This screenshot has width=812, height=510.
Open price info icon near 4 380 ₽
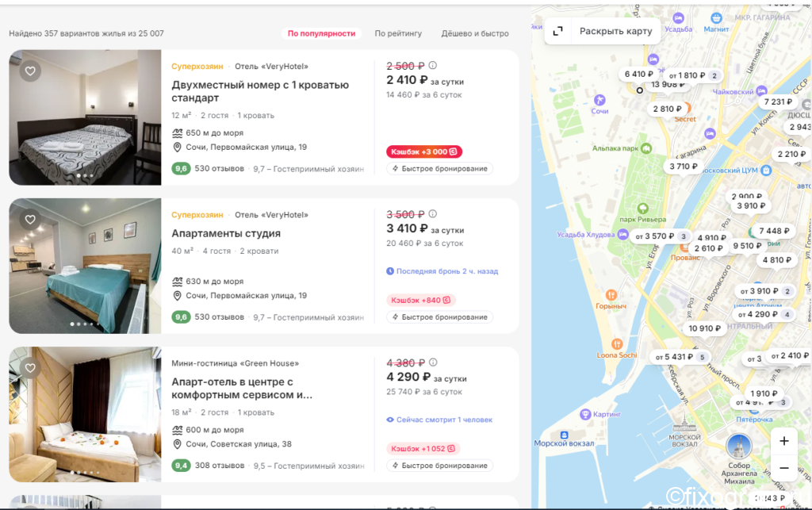click(434, 362)
